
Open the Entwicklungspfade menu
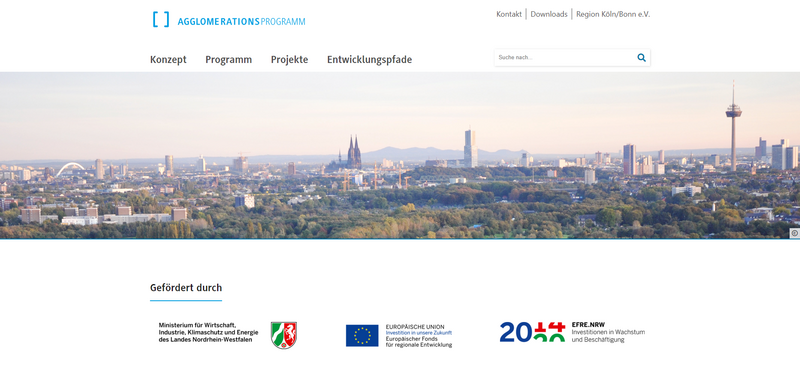pos(369,60)
